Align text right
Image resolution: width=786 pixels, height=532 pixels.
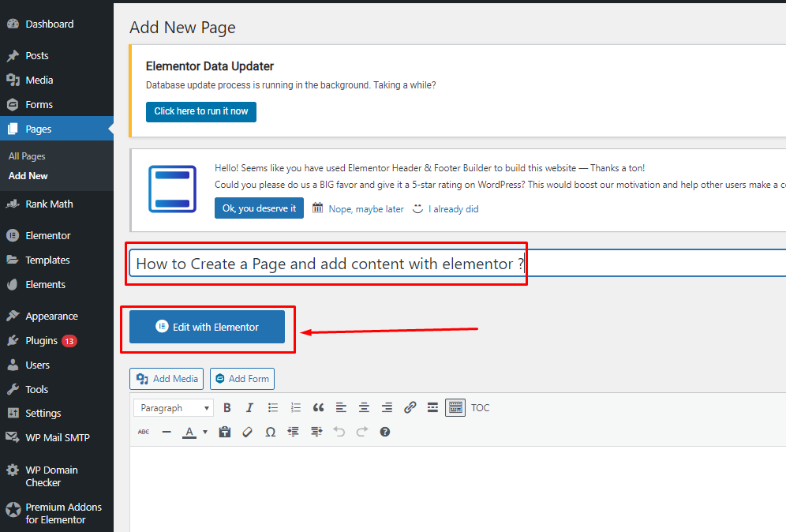pos(387,407)
